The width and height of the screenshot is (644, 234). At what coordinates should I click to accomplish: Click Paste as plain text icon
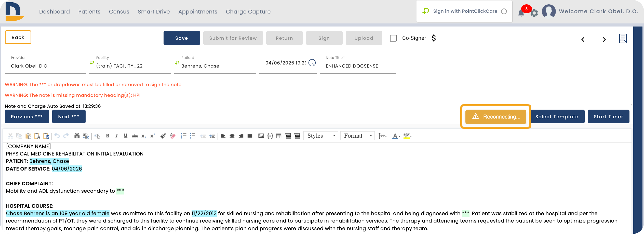37,136
